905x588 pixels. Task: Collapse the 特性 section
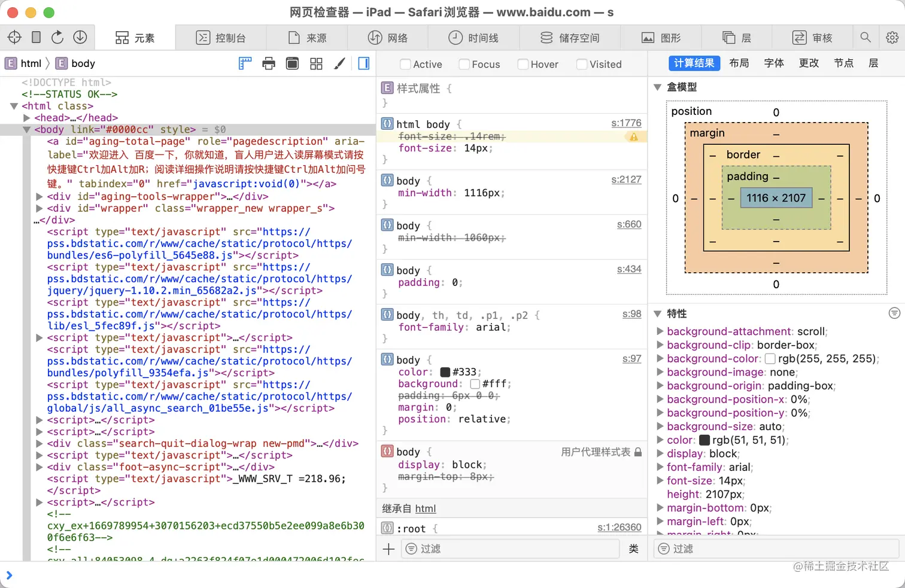point(657,313)
